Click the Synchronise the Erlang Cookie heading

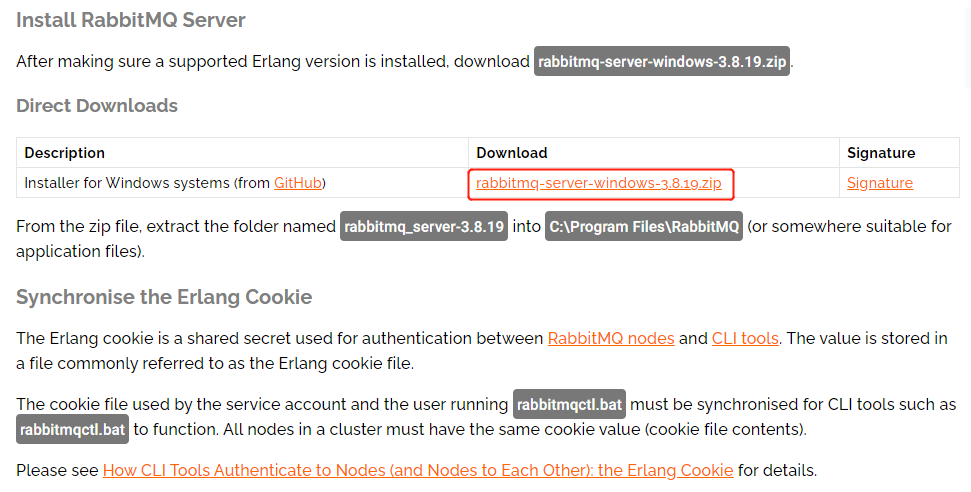coord(164,297)
